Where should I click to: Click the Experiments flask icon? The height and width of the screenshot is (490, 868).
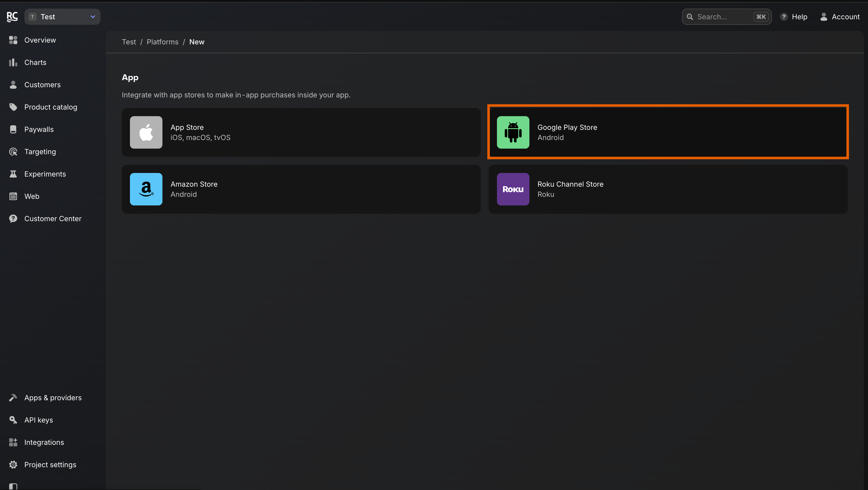tap(13, 174)
